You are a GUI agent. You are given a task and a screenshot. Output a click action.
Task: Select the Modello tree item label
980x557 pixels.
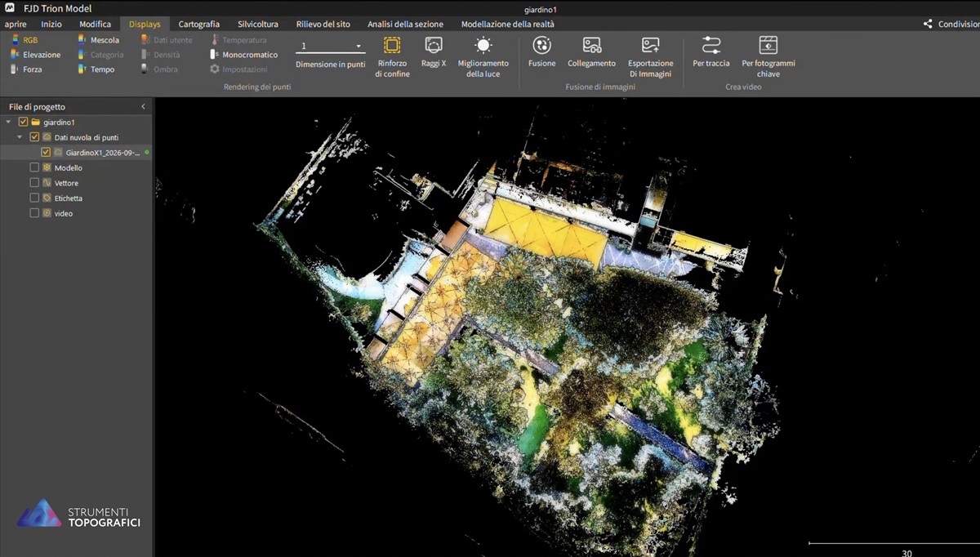69,167
